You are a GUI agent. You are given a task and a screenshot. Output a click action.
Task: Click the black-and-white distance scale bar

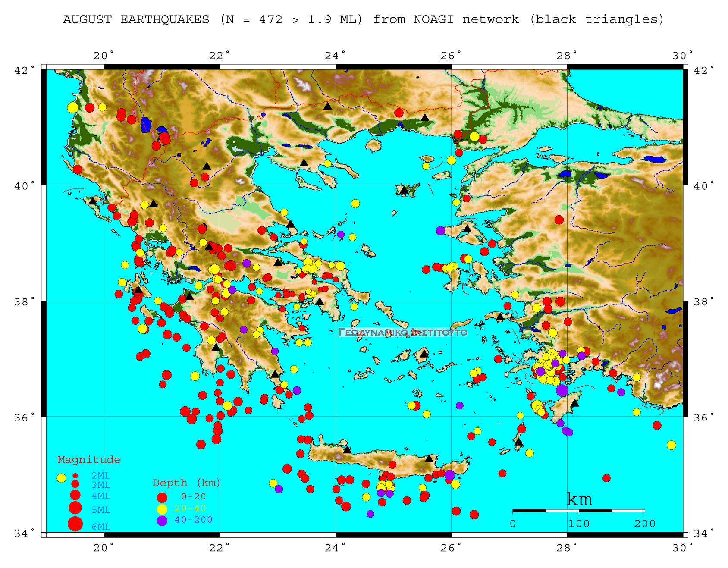[x=579, y=511]
